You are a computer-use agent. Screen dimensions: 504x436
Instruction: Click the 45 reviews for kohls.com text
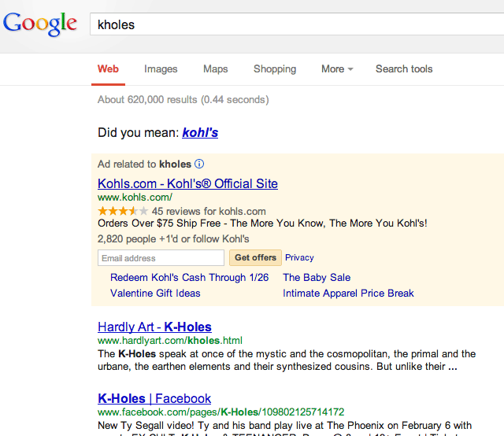point(209,211)
